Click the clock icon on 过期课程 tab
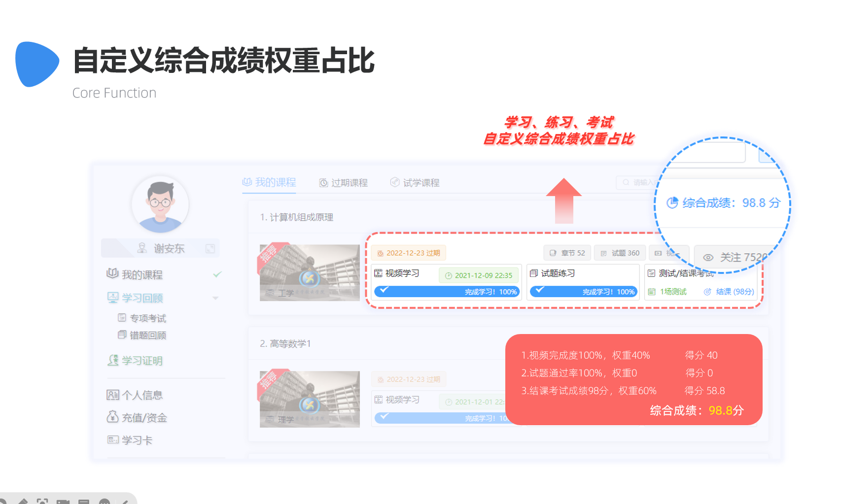Image resolution: width=841 pixels, height=504 pixels. pyautogui.click(x=323, y=183)
